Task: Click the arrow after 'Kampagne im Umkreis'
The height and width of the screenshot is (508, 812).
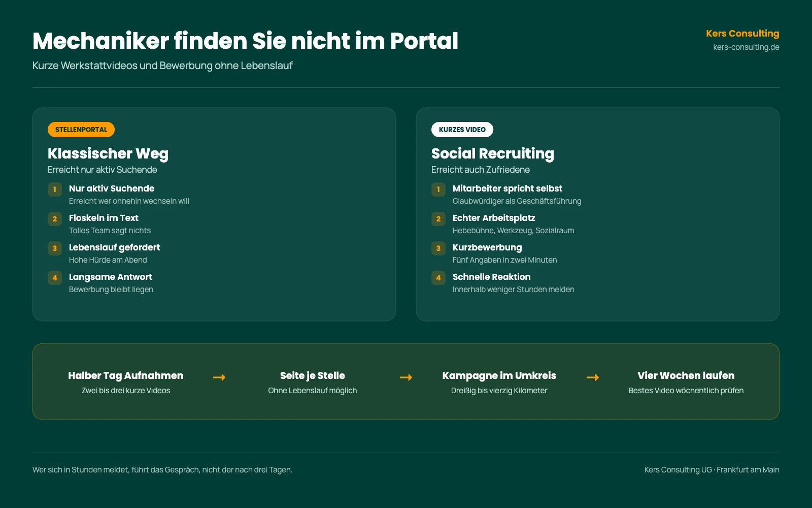Action: [593, 377]
